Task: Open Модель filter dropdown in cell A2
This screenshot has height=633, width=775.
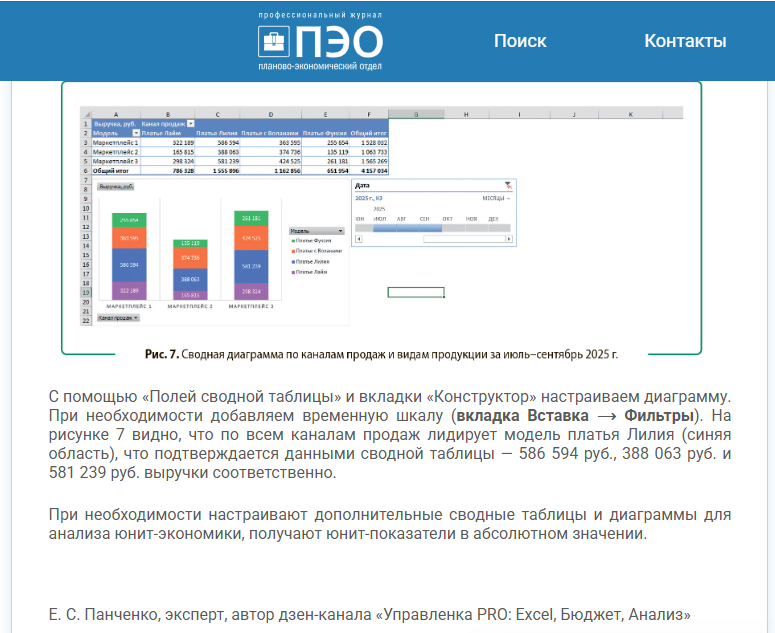Action: (136, 133)
